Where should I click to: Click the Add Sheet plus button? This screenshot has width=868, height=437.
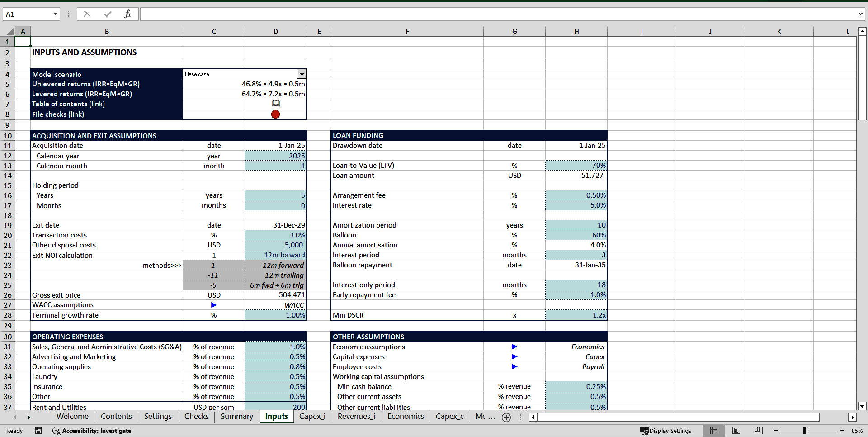click(506, 418)
